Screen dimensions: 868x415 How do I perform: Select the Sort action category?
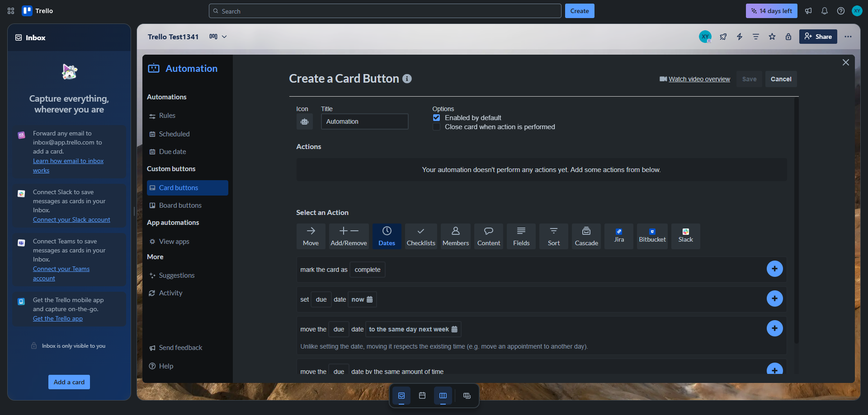[x=554, y=236]
